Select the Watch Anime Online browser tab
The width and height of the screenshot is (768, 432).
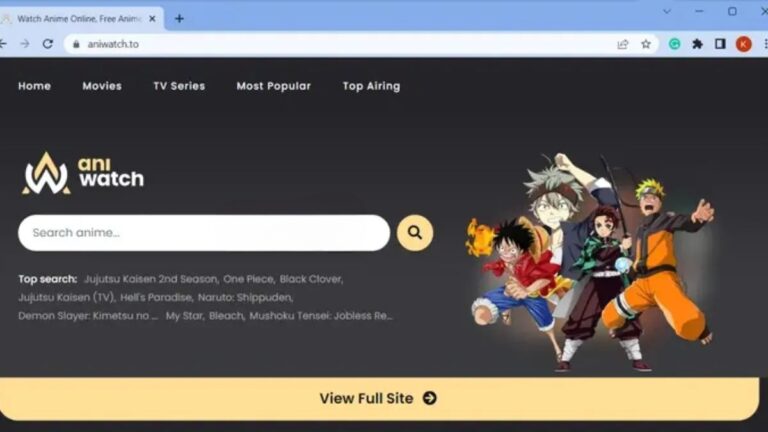[x=78, y=19]
